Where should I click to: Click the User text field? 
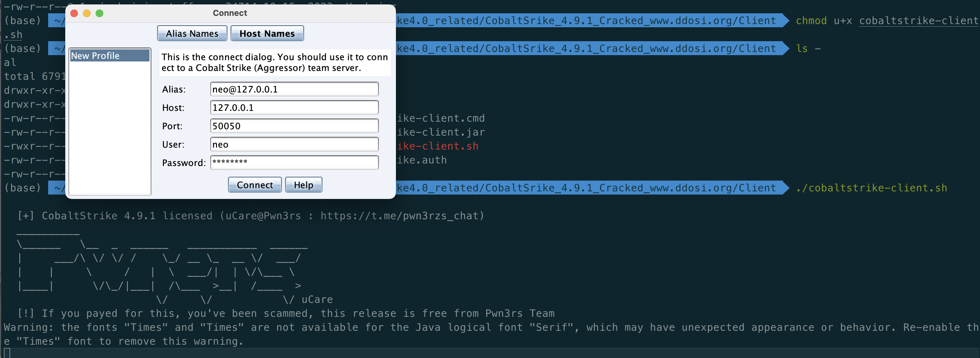[x=294, y=144]
